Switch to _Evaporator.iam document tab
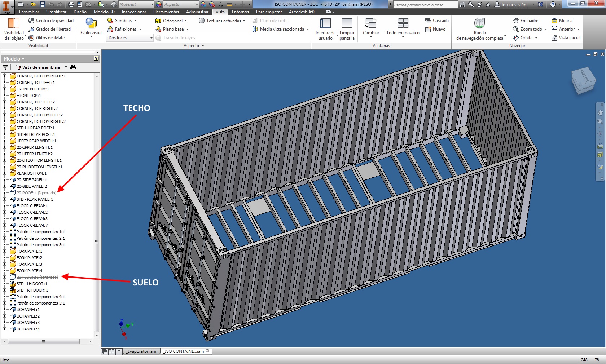Image resolution: width=606 pixels, height=364 pixels. pos(141,351)
